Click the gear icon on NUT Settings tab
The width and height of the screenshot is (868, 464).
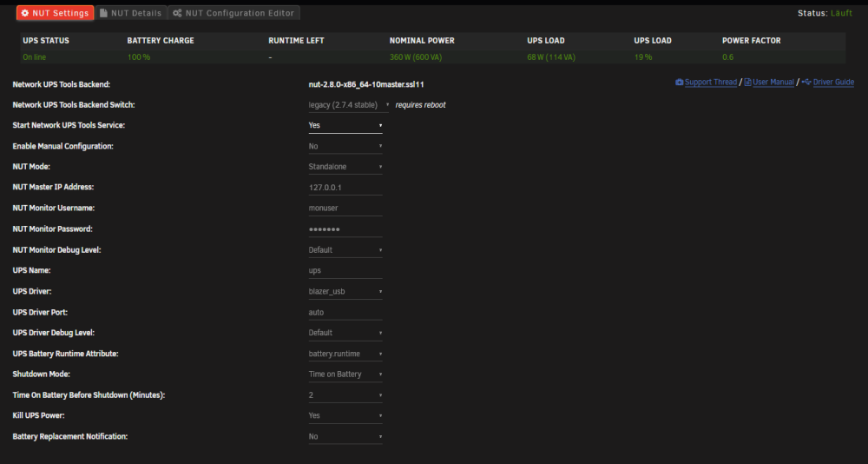point(25,13)
